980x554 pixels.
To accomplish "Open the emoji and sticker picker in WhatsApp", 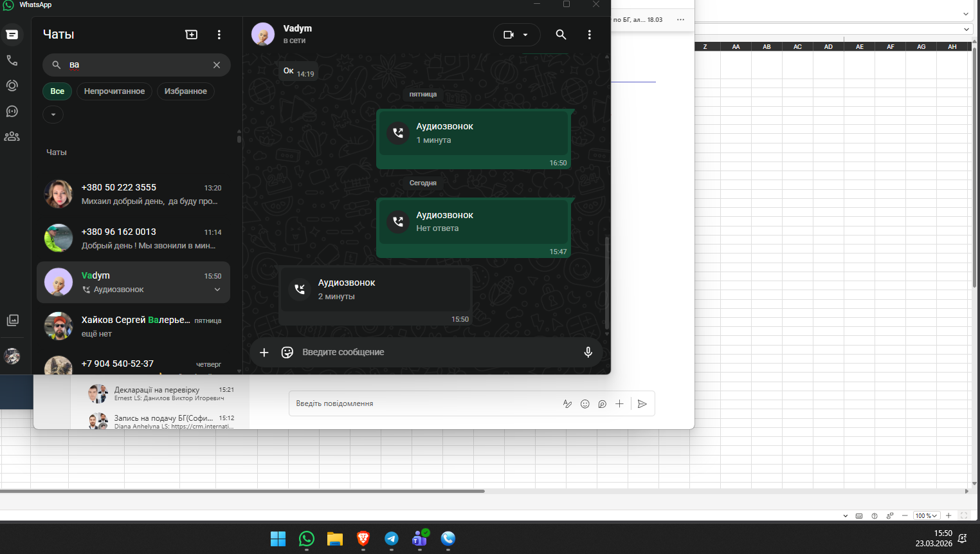I will pos(287,353).
